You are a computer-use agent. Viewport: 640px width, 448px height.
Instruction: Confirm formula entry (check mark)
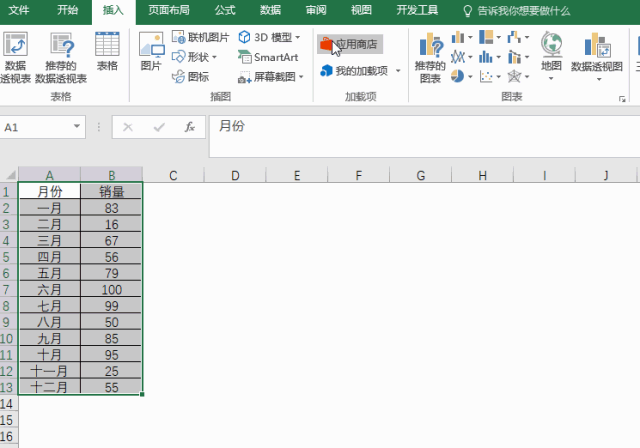(159, 127)
